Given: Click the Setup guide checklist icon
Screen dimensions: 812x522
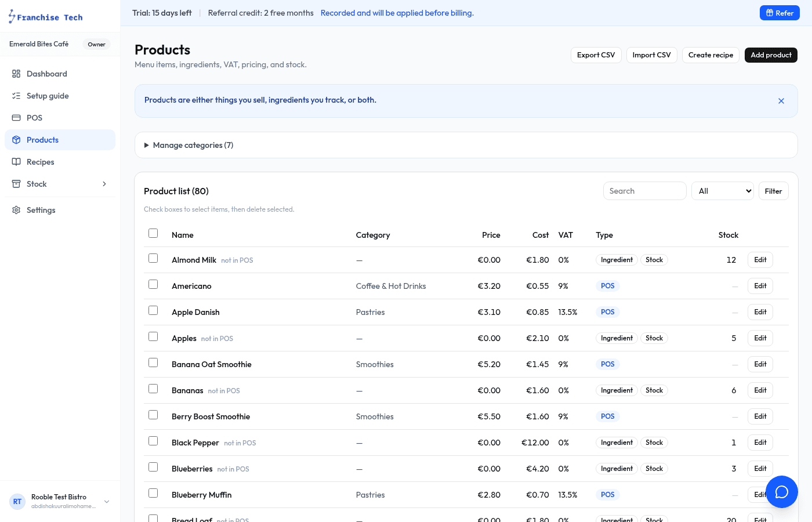Looking at the screenshot, I should 16,96.
